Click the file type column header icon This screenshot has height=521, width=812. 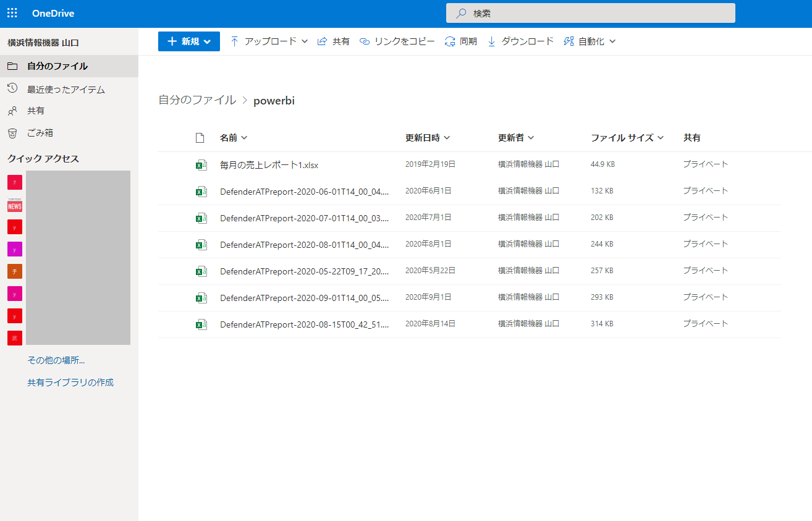(x=200, y=138)
